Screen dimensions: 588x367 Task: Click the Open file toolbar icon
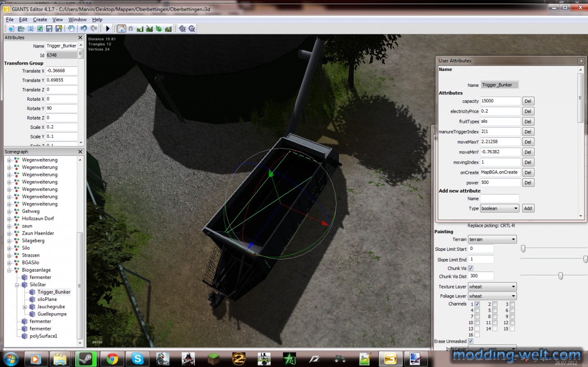click(x=21, y=28)
